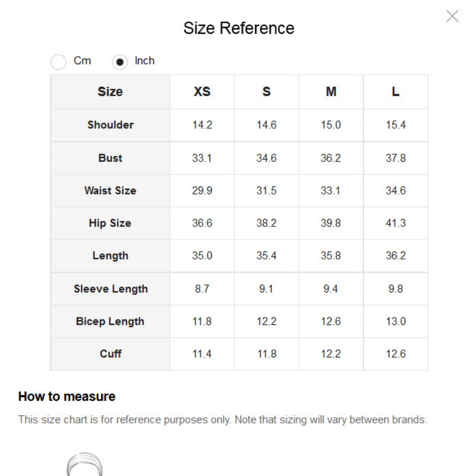This screenshot has height=476, width=476.
Task: Click the Waist Size row label
Action: 110,190
